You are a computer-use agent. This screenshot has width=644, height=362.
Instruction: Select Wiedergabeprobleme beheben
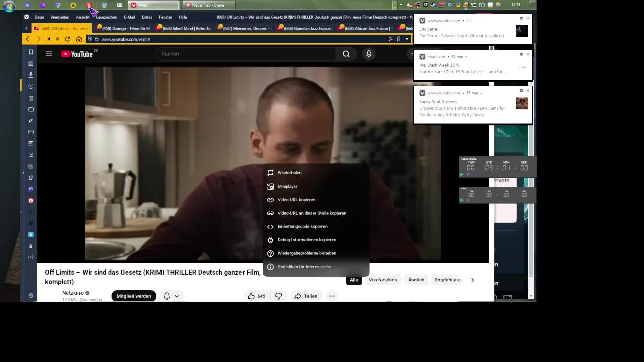click(316, 253)
